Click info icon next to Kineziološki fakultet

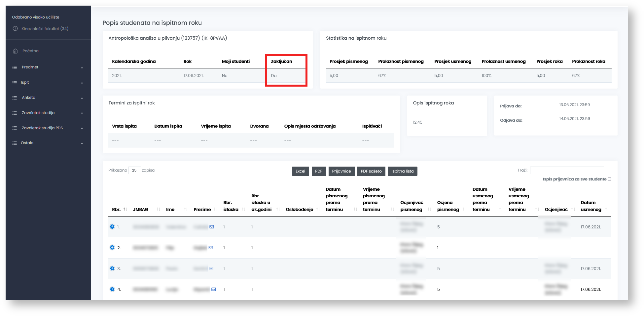15,29
